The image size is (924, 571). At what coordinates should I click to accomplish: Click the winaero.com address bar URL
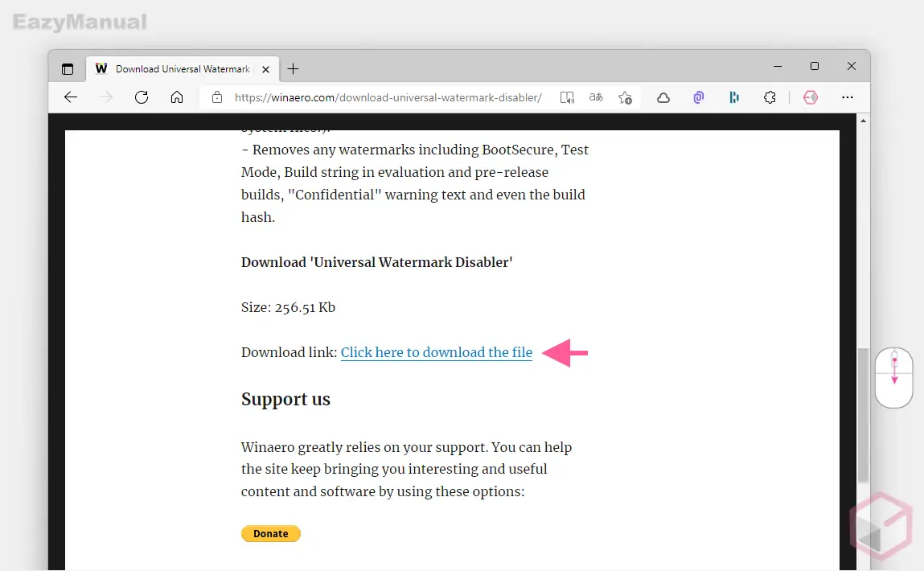tap(388, 97)
